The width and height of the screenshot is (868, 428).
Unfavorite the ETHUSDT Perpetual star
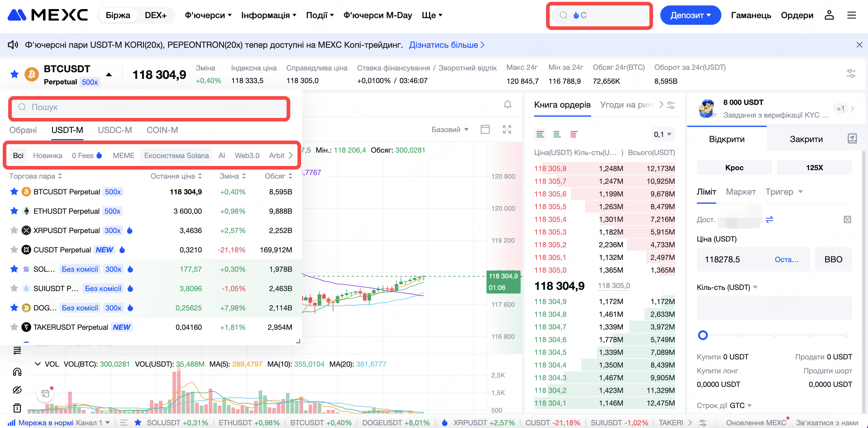coord(14,211)
